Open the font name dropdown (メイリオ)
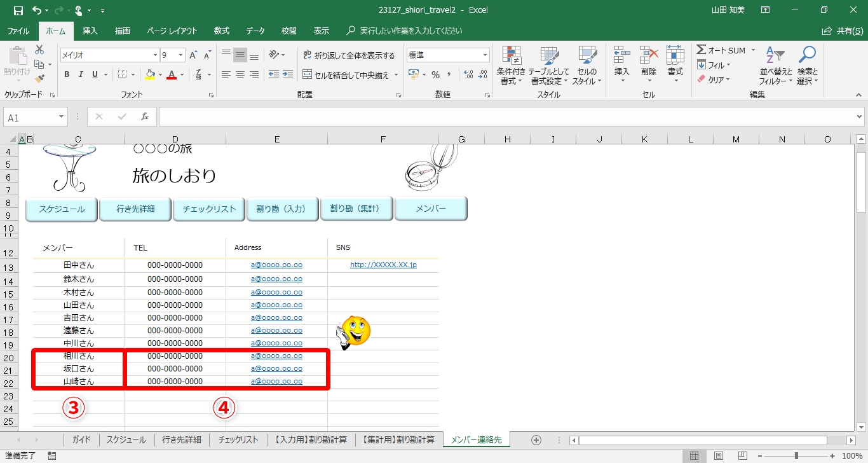Screen dimensions: 868x463 [x=155, y=55]
